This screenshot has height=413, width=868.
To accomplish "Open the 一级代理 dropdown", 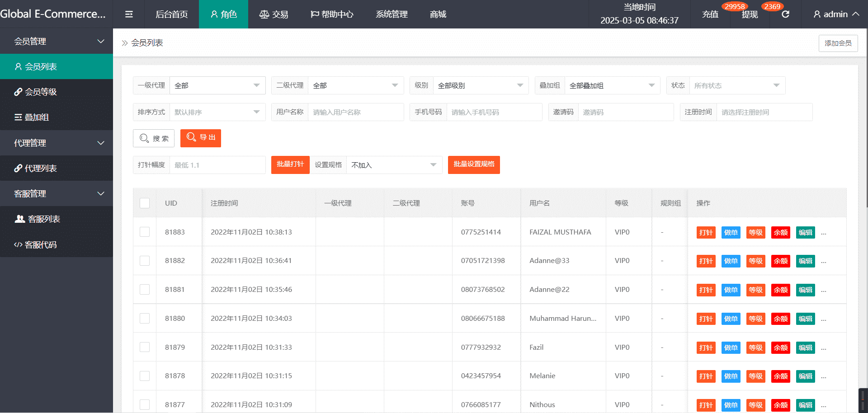I will pos(217,85).
